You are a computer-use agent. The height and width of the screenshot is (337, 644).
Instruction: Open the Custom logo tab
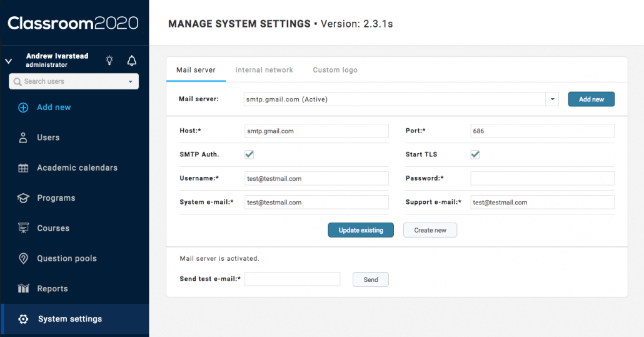click(x=335, y=70)
